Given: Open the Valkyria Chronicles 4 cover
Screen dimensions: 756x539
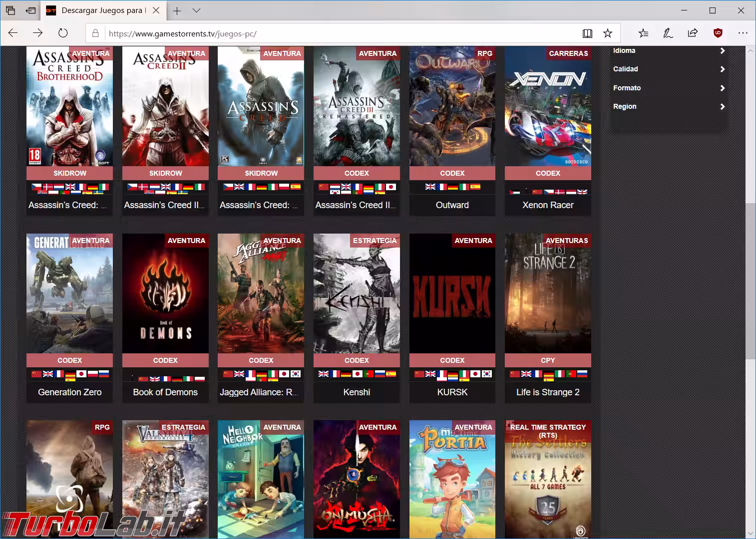Looking at the screenshot, I should [165, 479].
